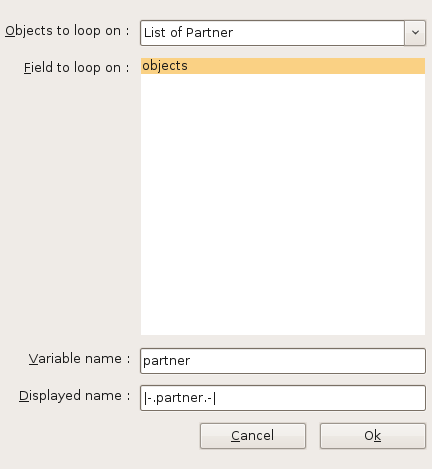The width and height of the screenshot is (432, 469).
Task: Click blank space after |-.partner.-| text
Action: [320, 398]
